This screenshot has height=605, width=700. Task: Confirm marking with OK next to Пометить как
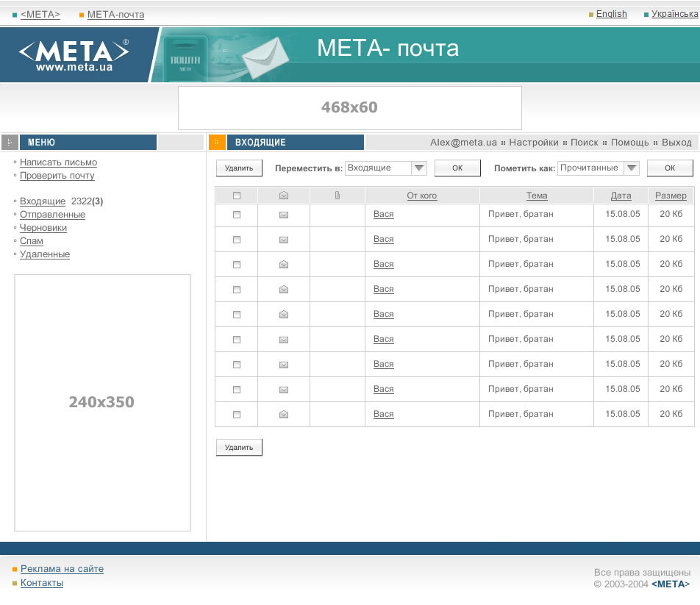pos(670,168)
